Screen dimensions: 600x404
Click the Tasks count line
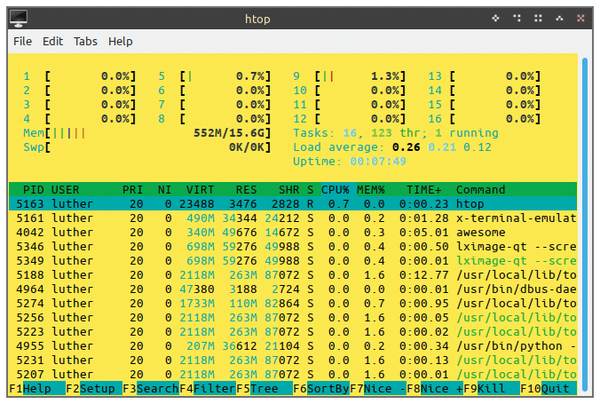pyautogui.click(x=396, y=133)
